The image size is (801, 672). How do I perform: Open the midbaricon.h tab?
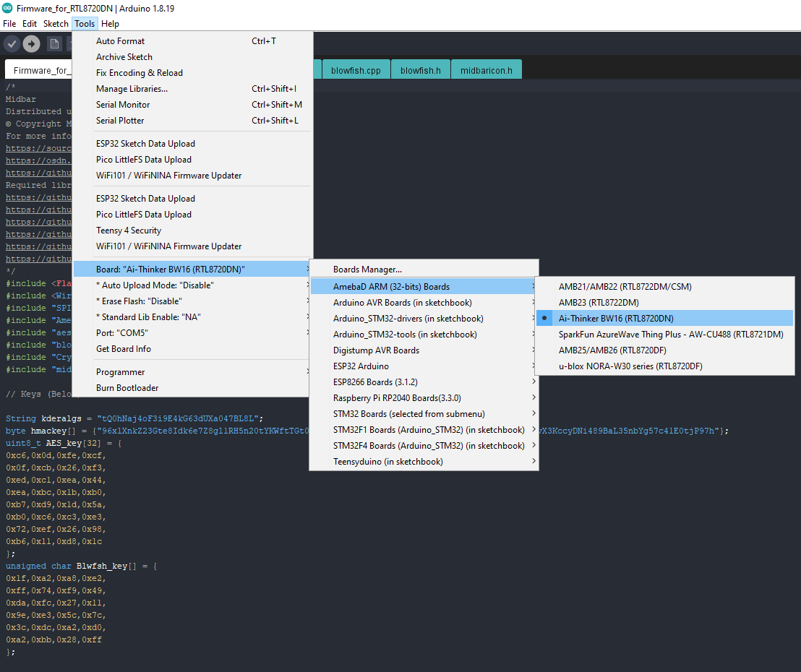tap(486, 71)
